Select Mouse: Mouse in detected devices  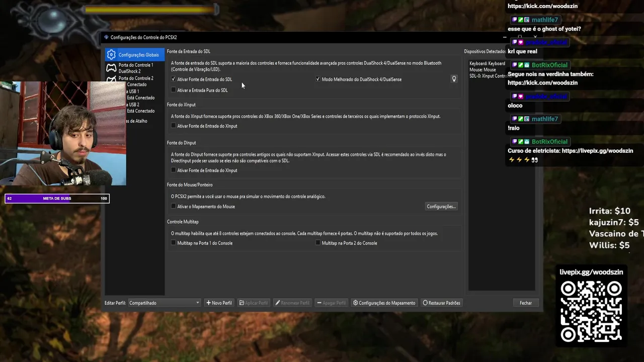[x=482, y=69]
